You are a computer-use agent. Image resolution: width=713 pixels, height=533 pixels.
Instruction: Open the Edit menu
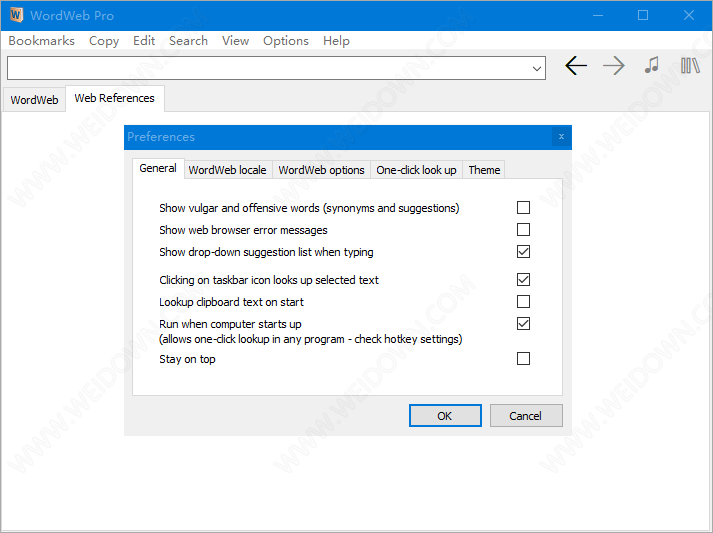coord(144,41)
